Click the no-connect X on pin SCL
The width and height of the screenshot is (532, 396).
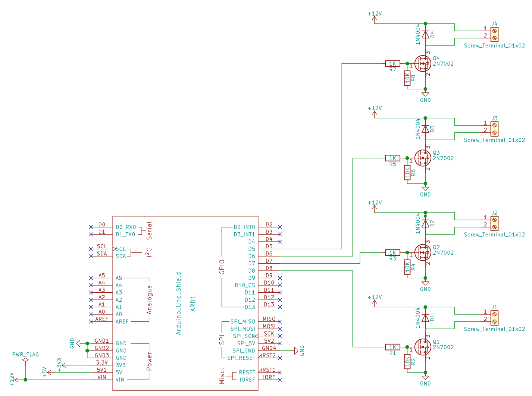click(x=91, y=249)
